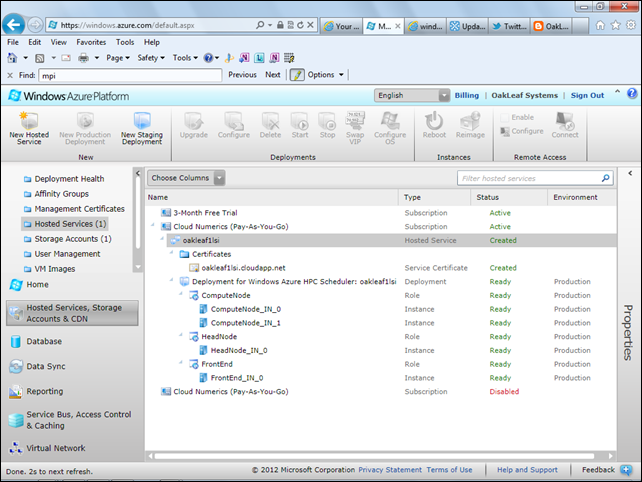Click the Stop deployment icon
Screen dimensions: 642x482
(327, 120)
